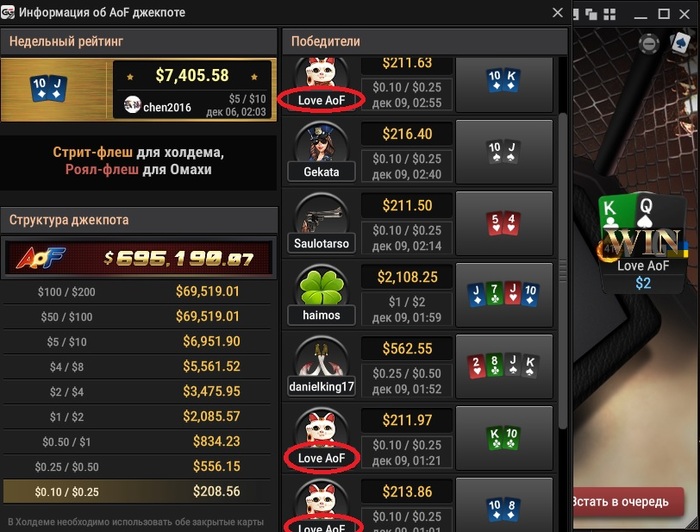Viewport: 700px width, 532px height.
Task: Open Gekata's avatar in winners list
Action: pyautogui.click(x=321, y=143)
